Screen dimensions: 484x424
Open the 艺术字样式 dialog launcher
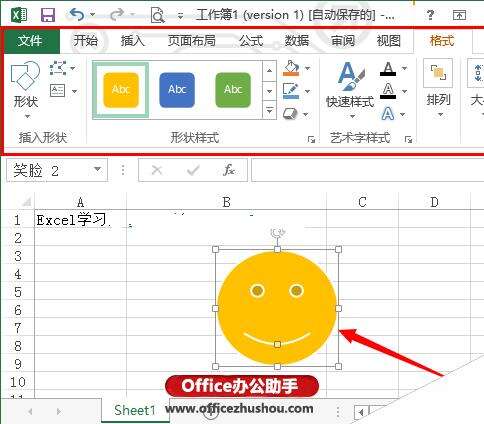click(x=408, y=139)
